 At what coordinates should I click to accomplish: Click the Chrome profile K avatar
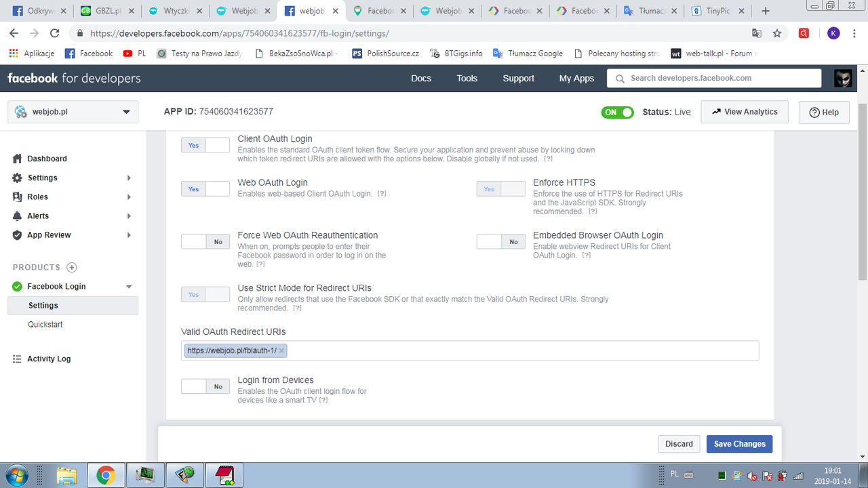click(x=833, y=33)
